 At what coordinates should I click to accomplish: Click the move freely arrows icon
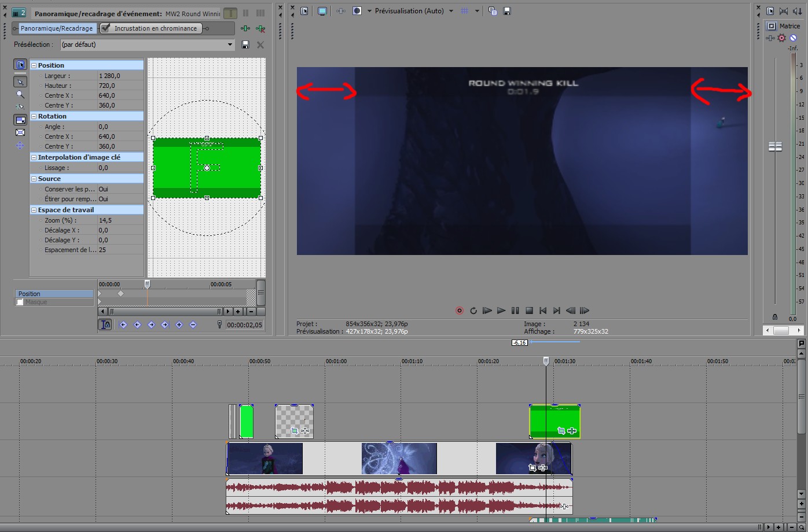pyautogui.click(x=20, y=146)
